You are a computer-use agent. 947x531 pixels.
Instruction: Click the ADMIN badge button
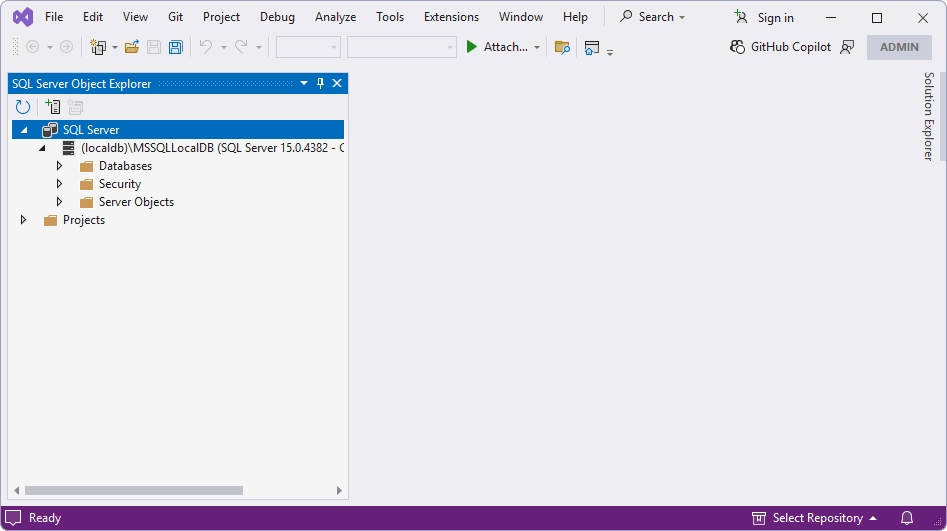[899, 47]
